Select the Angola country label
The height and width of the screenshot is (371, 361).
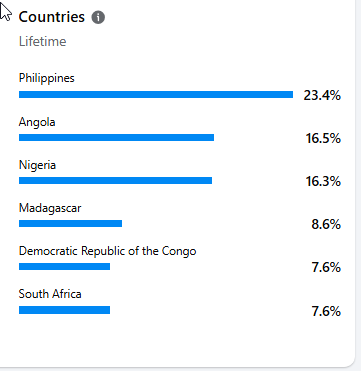[37, 122]
